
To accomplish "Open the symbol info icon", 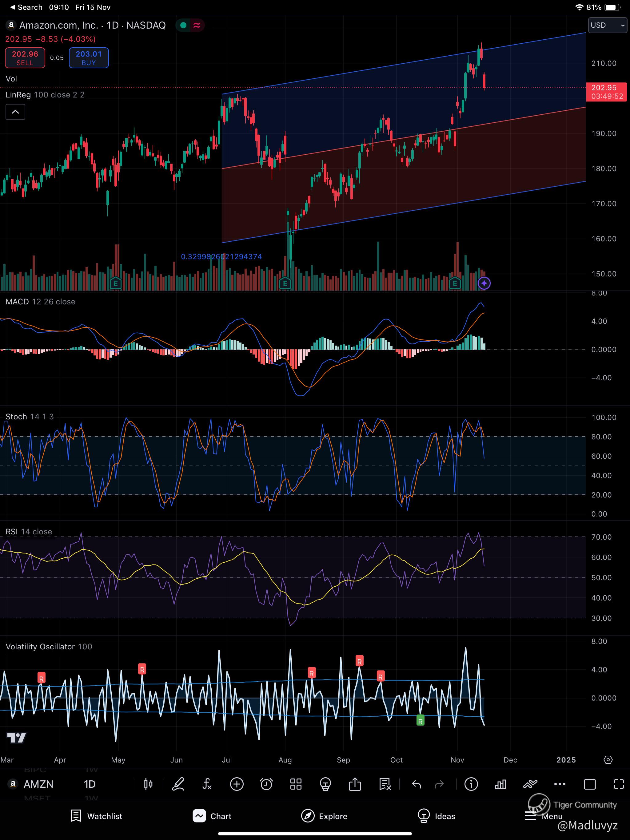I will 471,784.
